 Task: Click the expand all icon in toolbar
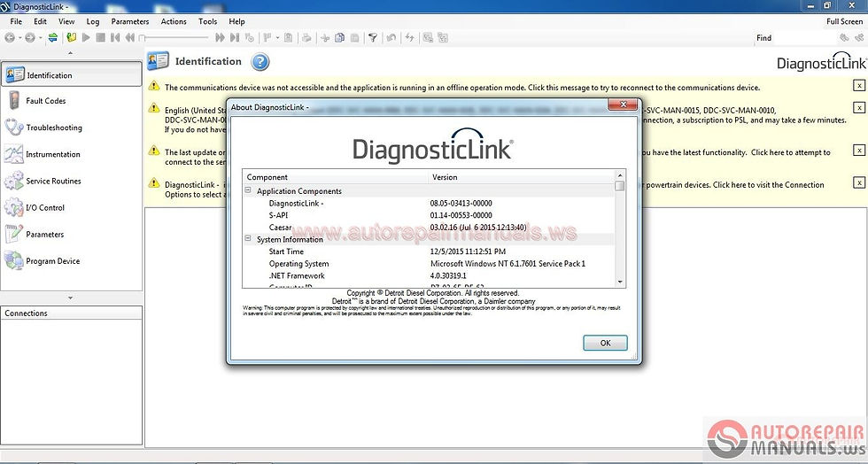click(428, 38)
